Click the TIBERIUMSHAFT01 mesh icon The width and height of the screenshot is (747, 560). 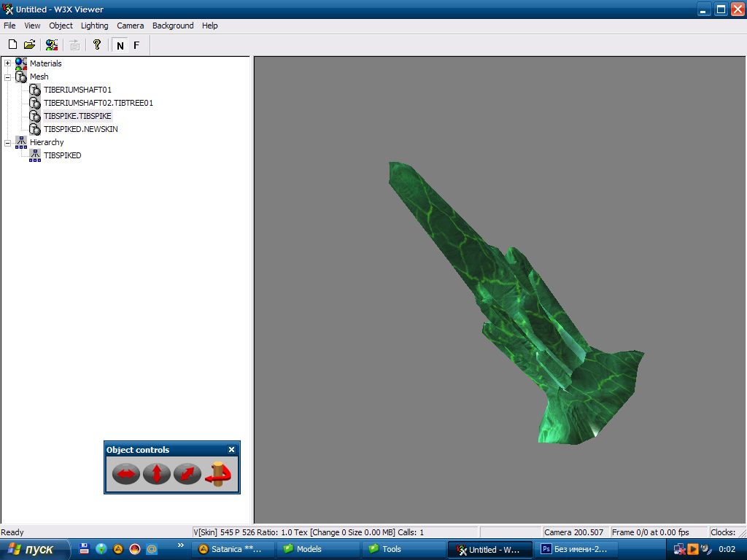pos(35,90)
